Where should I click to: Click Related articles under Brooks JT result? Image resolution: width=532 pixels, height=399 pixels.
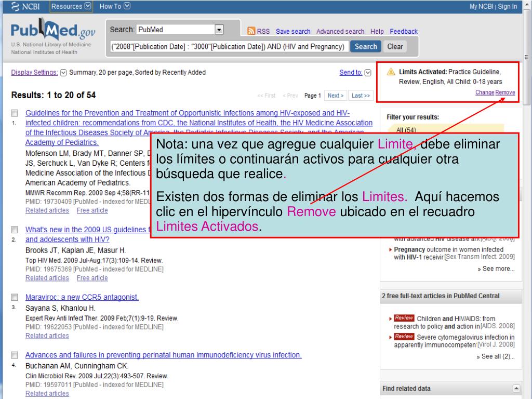pos(47,278)
